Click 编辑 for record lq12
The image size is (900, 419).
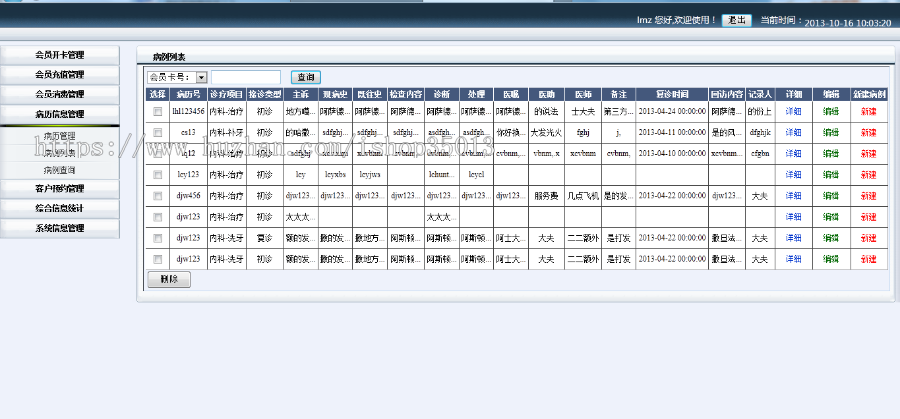(831, 154)
